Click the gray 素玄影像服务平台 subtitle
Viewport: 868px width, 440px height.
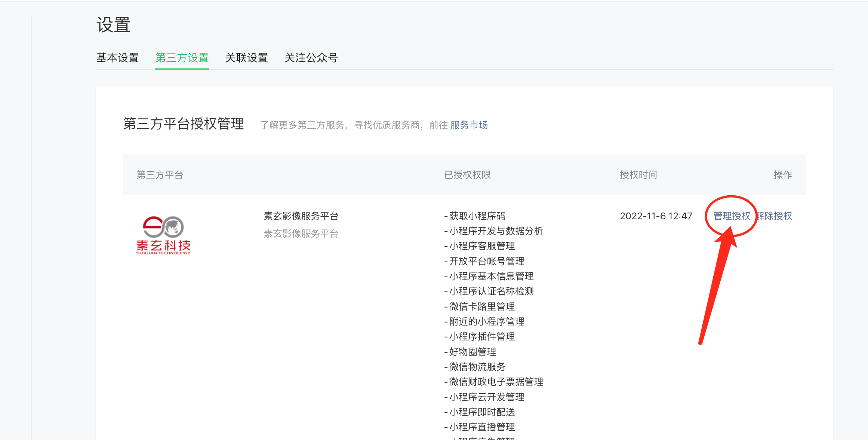pos(301,233)
